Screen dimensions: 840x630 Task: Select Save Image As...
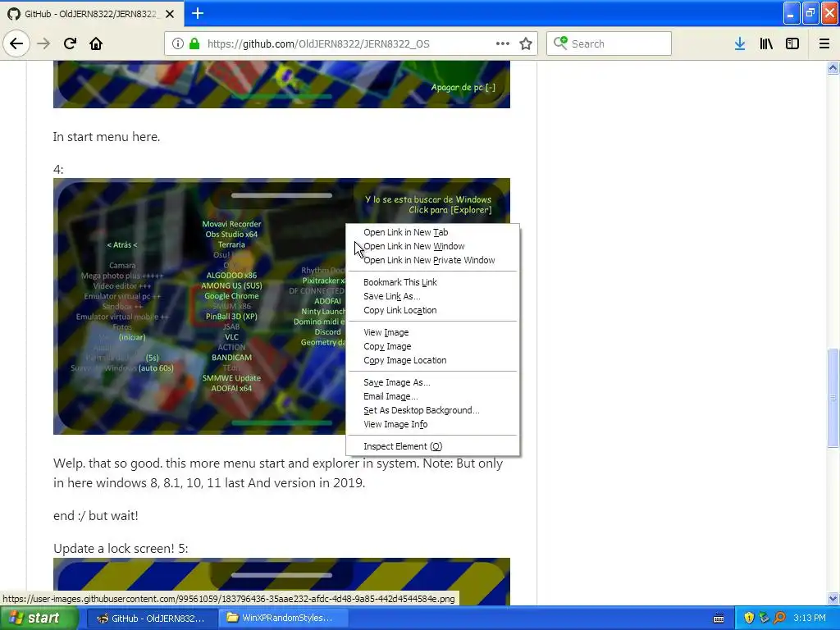[433, 382]
